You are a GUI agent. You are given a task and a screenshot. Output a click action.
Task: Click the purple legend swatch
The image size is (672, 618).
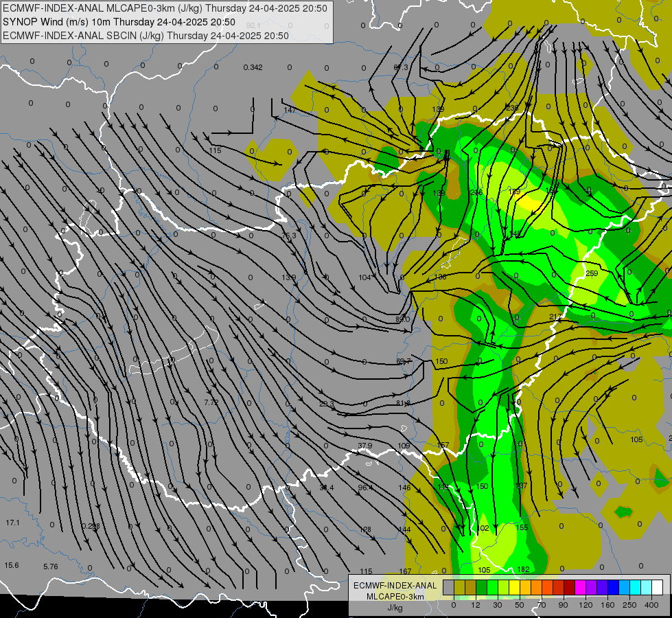[592, 587]
